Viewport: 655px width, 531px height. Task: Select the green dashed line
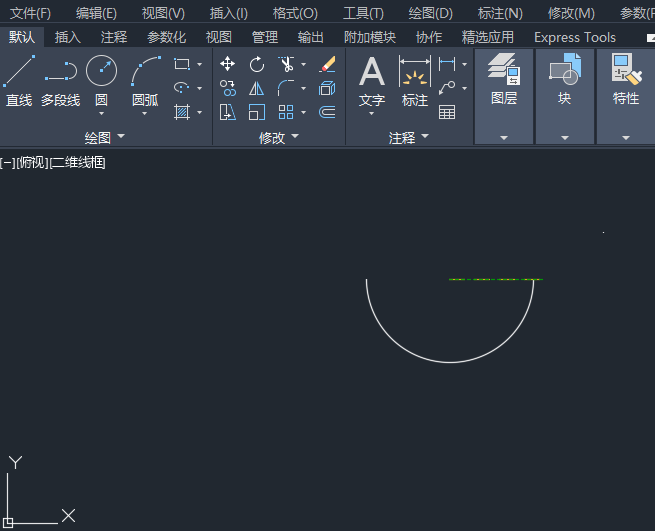(x=496, y=279)
